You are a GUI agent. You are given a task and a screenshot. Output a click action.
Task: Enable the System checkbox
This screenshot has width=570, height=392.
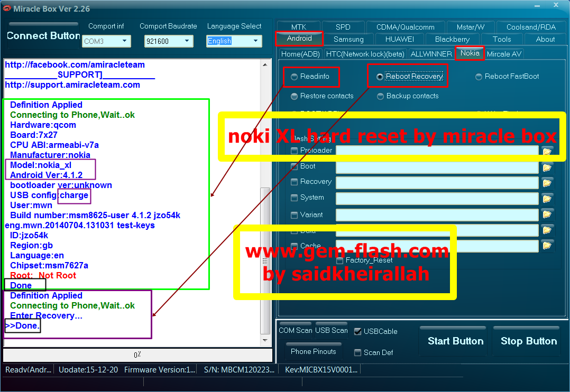click(295, 198)
